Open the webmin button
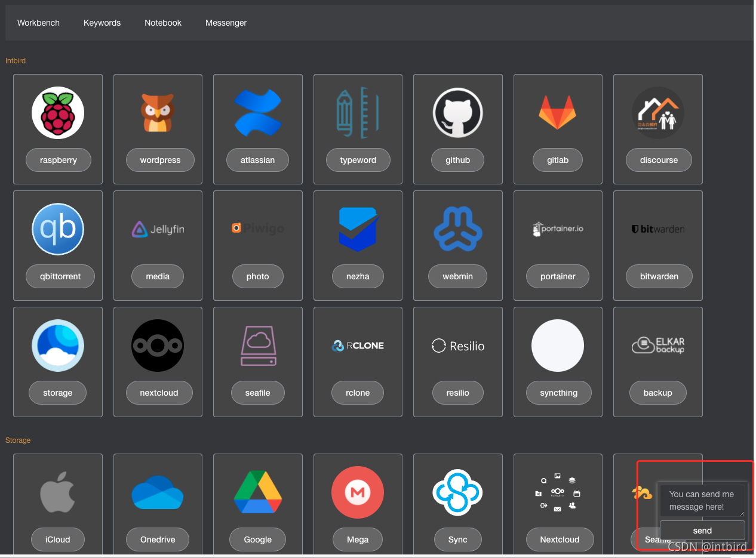 coord(458,276)
